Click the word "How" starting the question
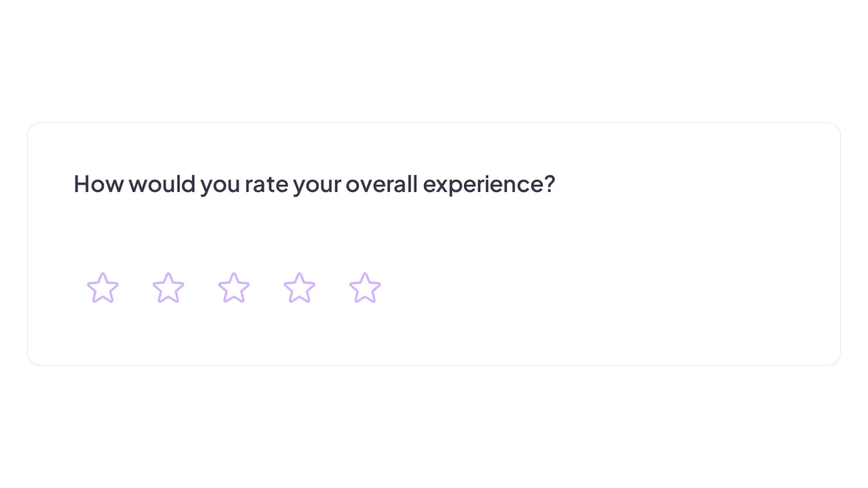This screenshot has width=868, height=488. tap(99, 184)
